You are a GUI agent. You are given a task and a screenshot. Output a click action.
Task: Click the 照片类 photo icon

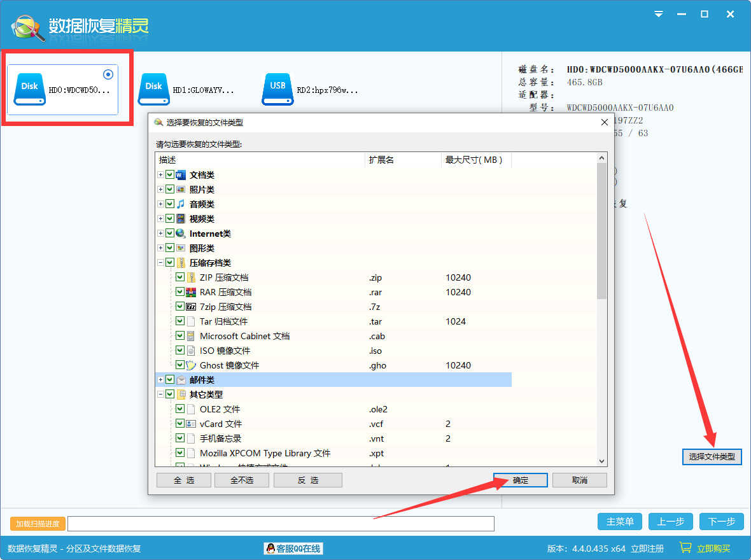pos(181,190)
